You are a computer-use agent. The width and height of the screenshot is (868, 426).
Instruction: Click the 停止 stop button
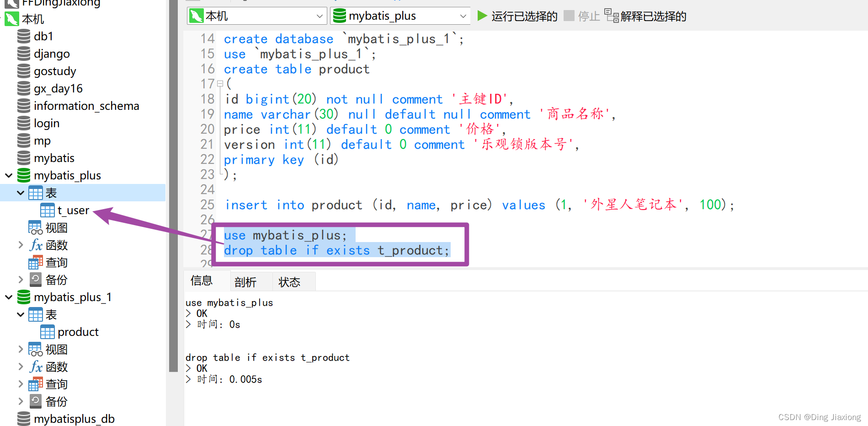coord(581,16)
